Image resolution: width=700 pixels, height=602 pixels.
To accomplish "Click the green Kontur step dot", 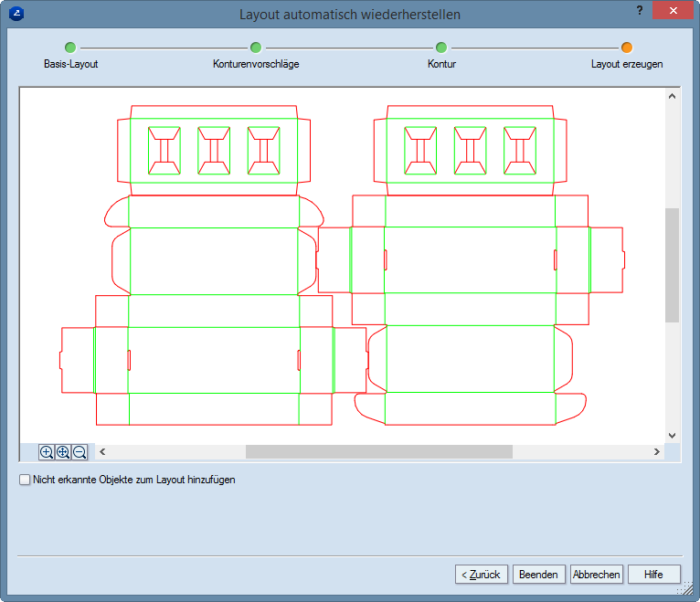I will [x=441, y=48].
